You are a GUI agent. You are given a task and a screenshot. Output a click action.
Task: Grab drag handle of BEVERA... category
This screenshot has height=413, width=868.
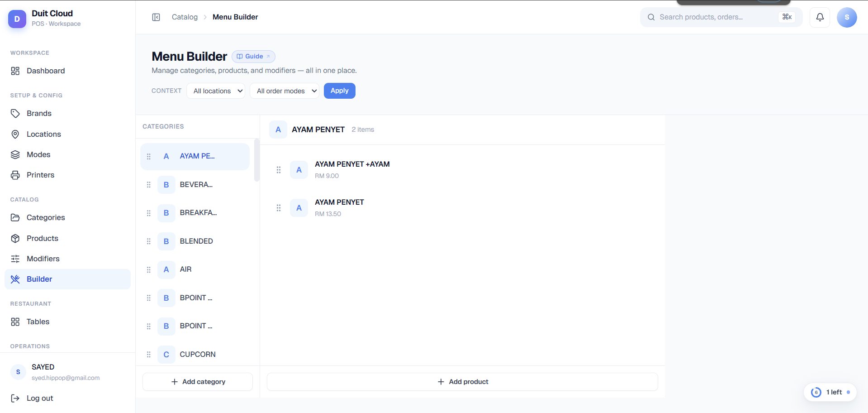pos(149,185)
